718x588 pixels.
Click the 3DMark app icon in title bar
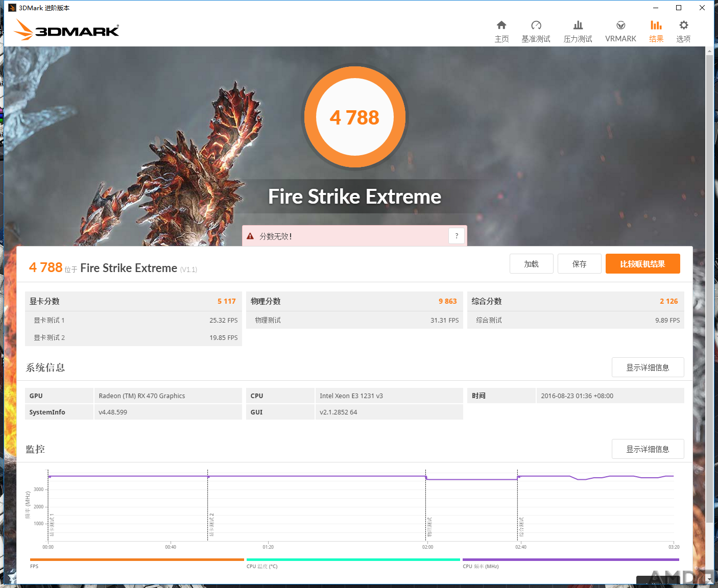(x=12, y=8)
